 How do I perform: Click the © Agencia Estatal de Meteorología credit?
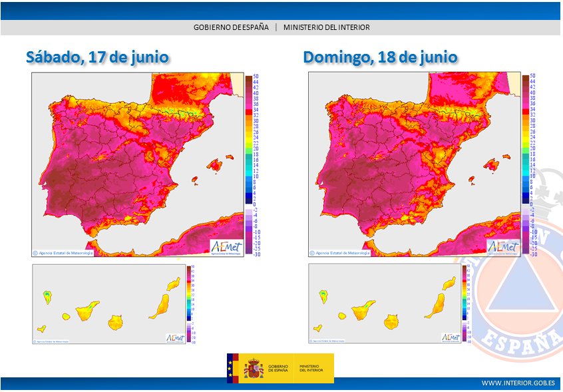click(64, 252)
